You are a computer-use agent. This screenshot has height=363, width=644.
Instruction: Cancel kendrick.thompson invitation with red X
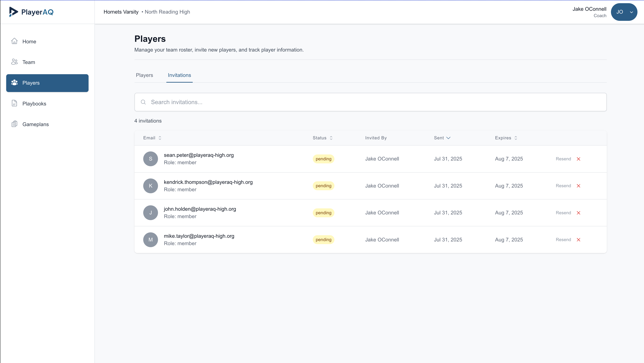point(578,186)
